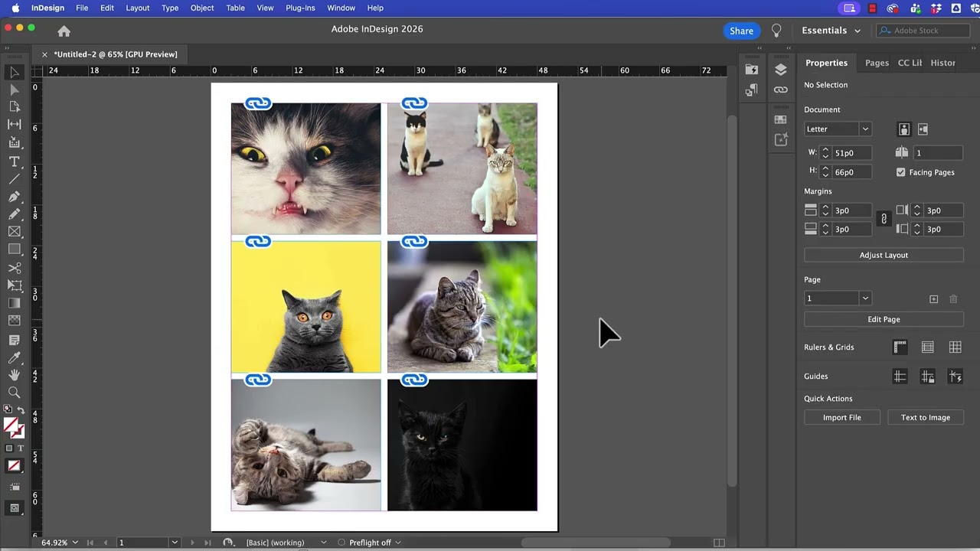Image resolution: width=980 pixels, height=551 pixels.
Task: Open the Layers panel icon
Action: (x=780, y=70)
